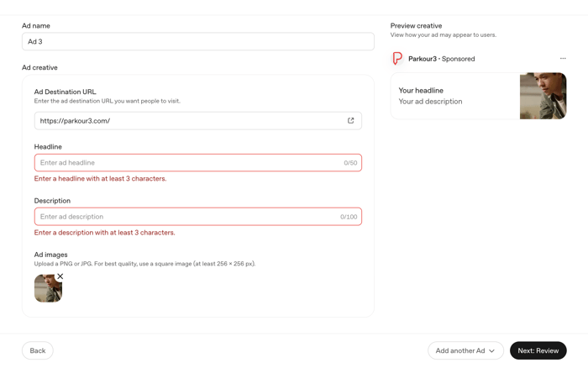The width and height of the screenshot is (588, 368).
Task: Click the image upload instructions text
Action: 144,264
